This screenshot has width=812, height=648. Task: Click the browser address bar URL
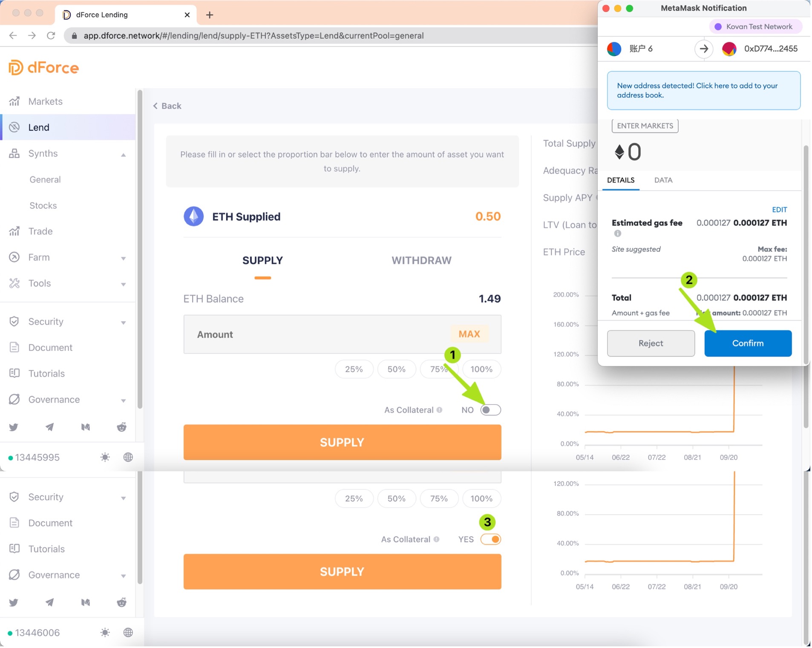click(253, 36)
